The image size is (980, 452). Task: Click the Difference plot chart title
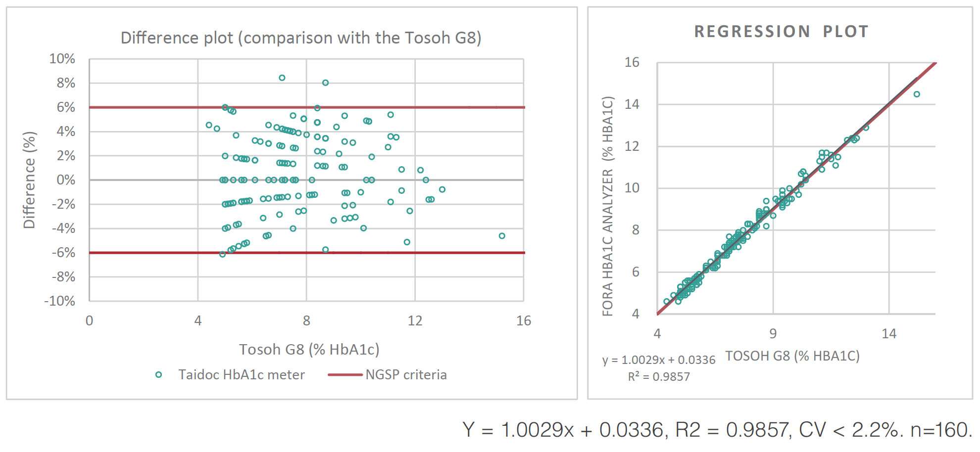coord(301,38)
